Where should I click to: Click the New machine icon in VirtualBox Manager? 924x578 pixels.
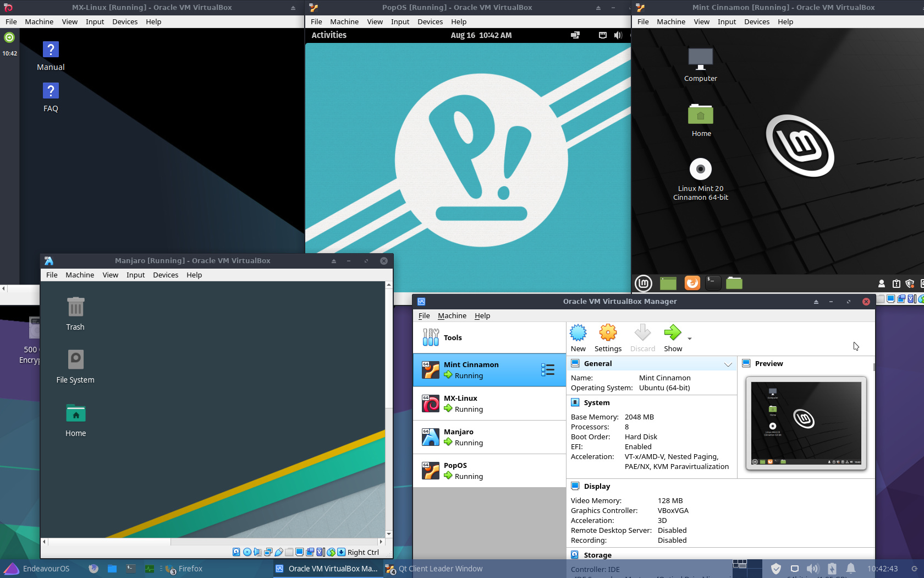click(x=578, y=338)
